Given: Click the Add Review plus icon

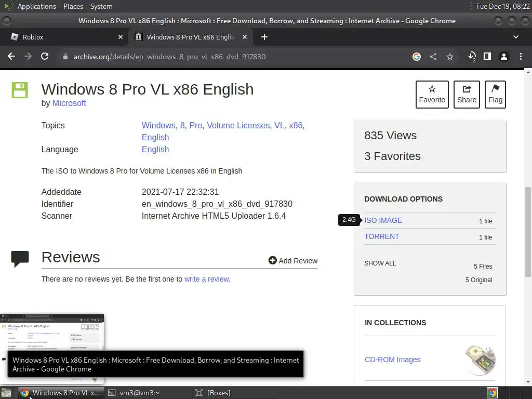Looking at the screenshot, I should coord(272,260).
